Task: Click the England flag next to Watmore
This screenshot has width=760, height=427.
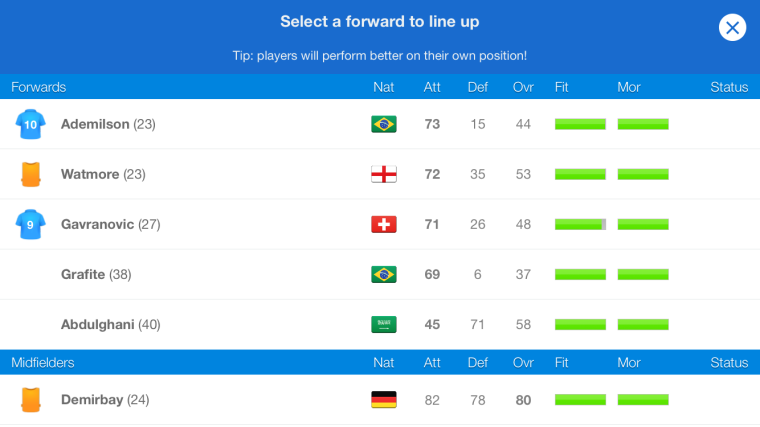Action: (384, 174)
